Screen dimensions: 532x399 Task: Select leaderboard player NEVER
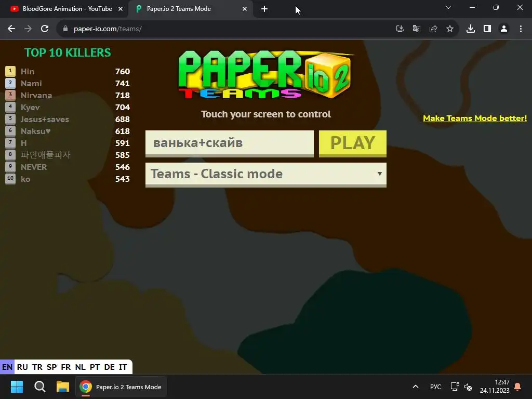(x=34, y=167)
